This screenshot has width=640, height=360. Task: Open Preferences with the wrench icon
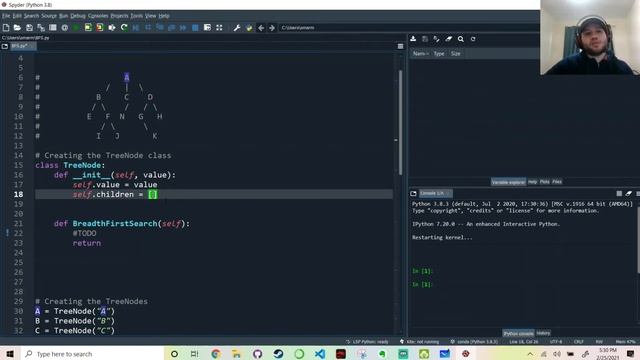click(x=237, y=28)
